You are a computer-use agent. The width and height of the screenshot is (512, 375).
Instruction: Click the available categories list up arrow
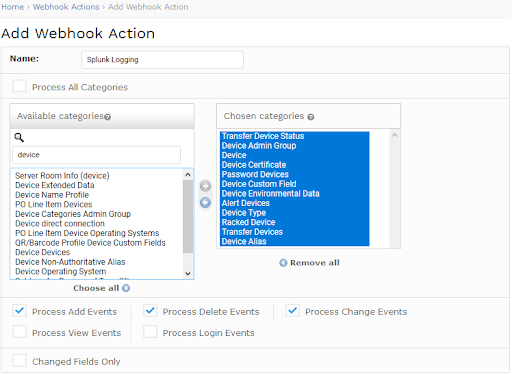188,175
